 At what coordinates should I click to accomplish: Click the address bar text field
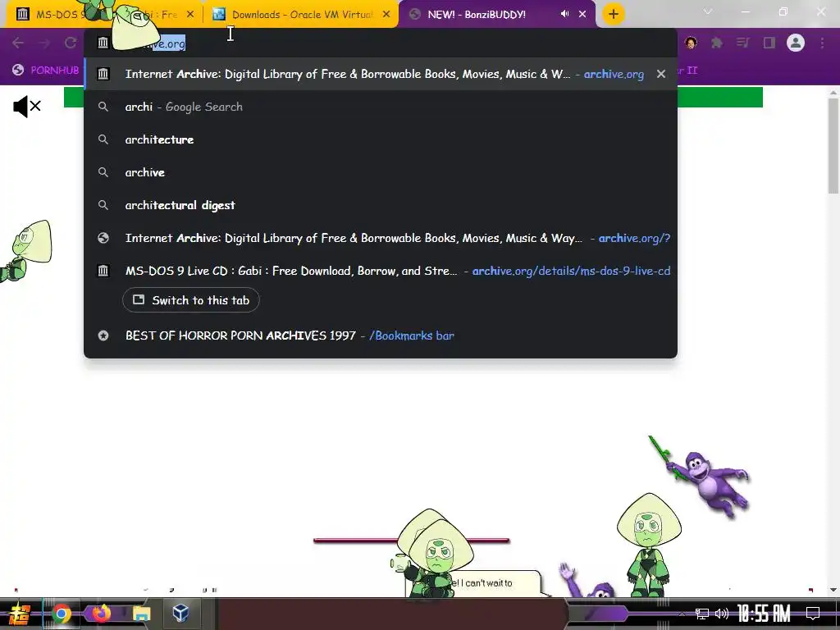[x=381, y=43]
